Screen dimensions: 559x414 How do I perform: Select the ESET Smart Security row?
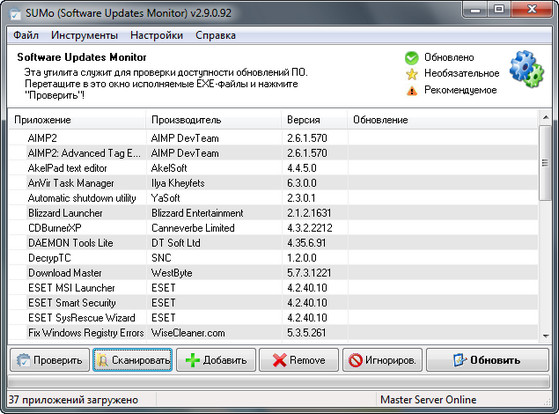(x=273, y=303)
